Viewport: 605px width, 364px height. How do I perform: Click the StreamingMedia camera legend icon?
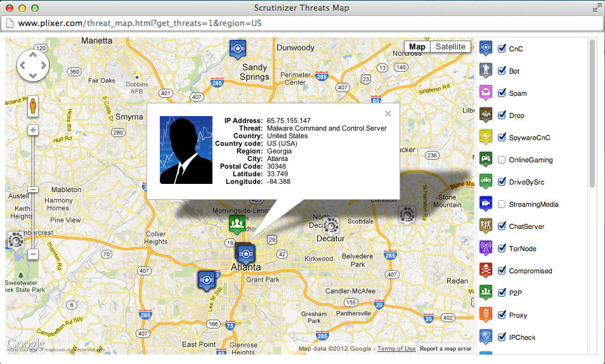coord(486,204)
